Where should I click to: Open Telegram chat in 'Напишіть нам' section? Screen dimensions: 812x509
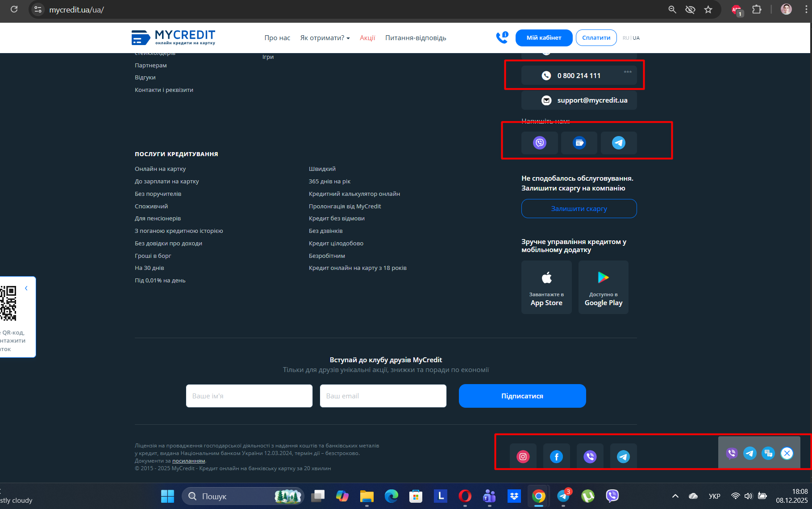point(619,143)
